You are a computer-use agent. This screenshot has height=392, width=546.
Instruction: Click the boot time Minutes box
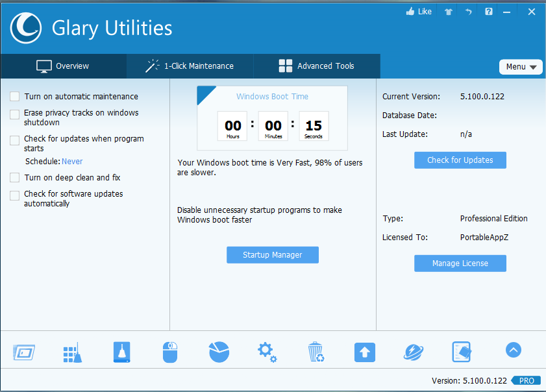pos(273,126)
